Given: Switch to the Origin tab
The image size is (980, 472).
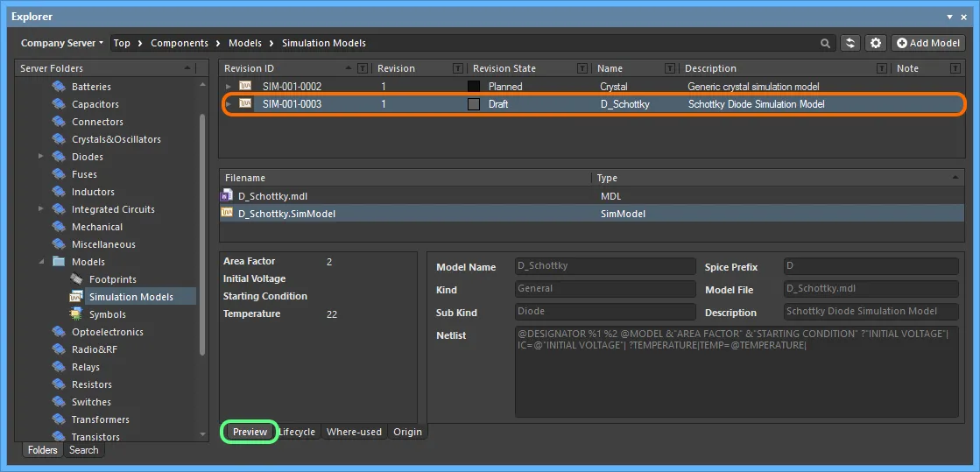Looking at the screenshot, I should pos(407,432).
